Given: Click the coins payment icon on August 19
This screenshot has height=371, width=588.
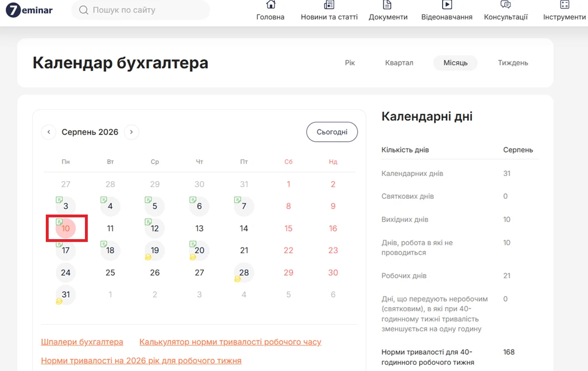Looking at the screenshot, I should pos(148,257).
